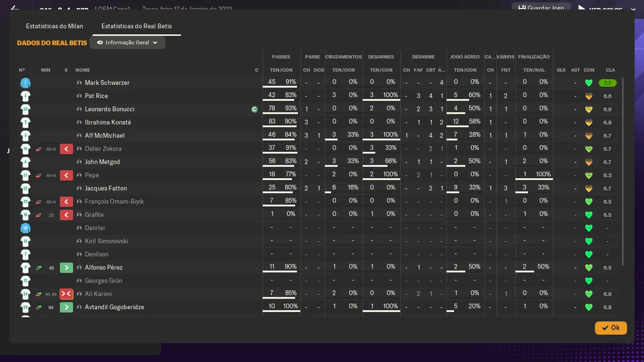Viewport: 644px width, 362px height.
Task: Select the Estatísticas do Real Betis tab
Action: coord(137,26)
